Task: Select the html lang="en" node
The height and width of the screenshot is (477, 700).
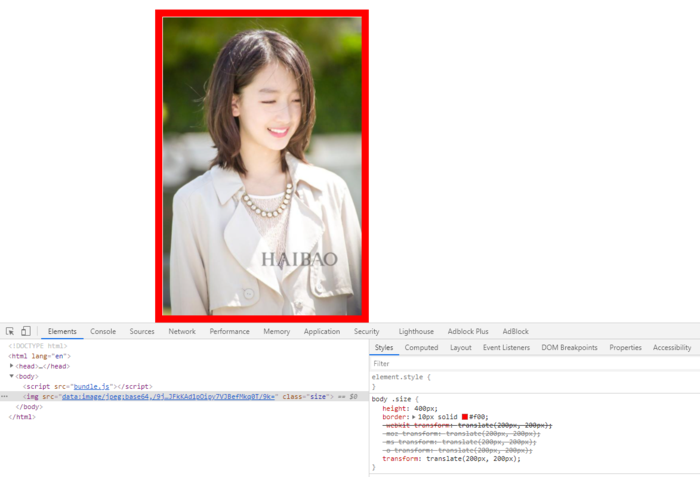Action: tap(40, 356)
